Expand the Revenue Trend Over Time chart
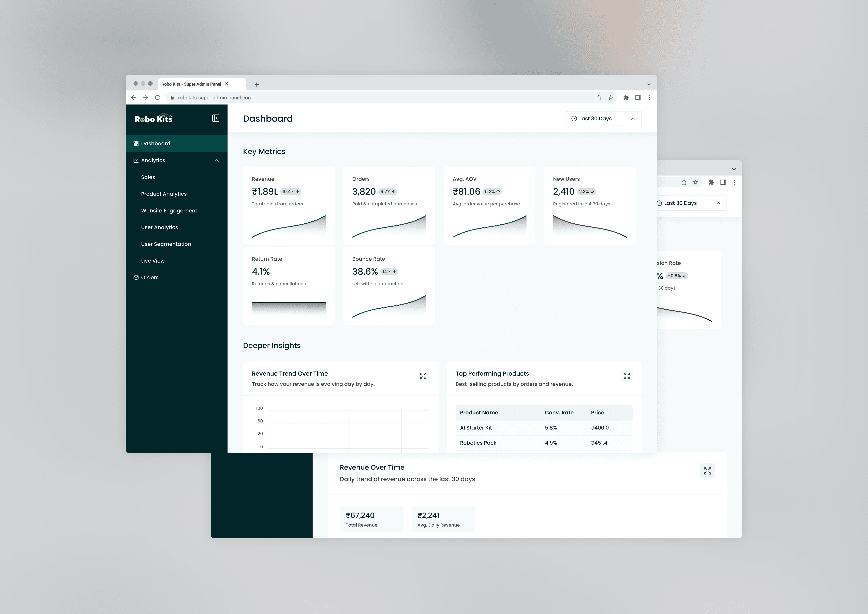868x614 pixels. tap(423, 376)
